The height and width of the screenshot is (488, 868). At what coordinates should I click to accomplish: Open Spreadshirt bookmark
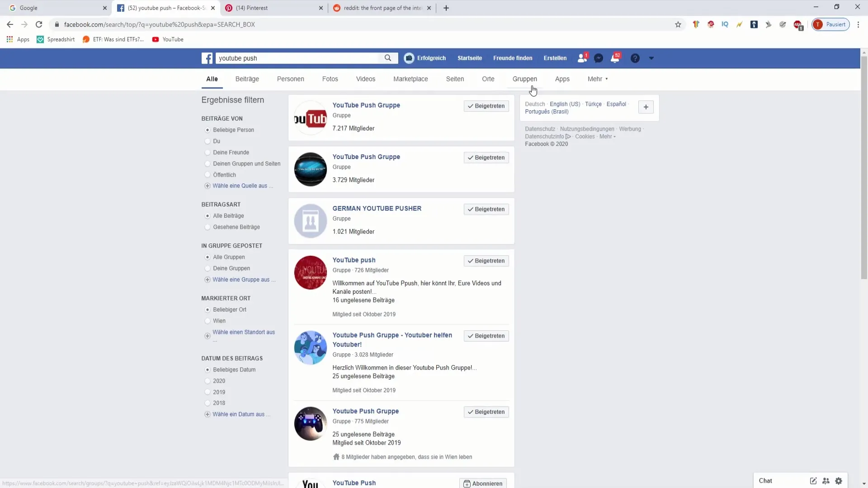click(x=56, y=39)
